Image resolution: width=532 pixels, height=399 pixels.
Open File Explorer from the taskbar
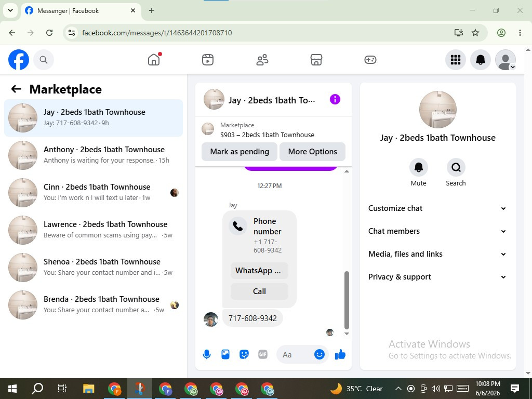coord(88,389)
